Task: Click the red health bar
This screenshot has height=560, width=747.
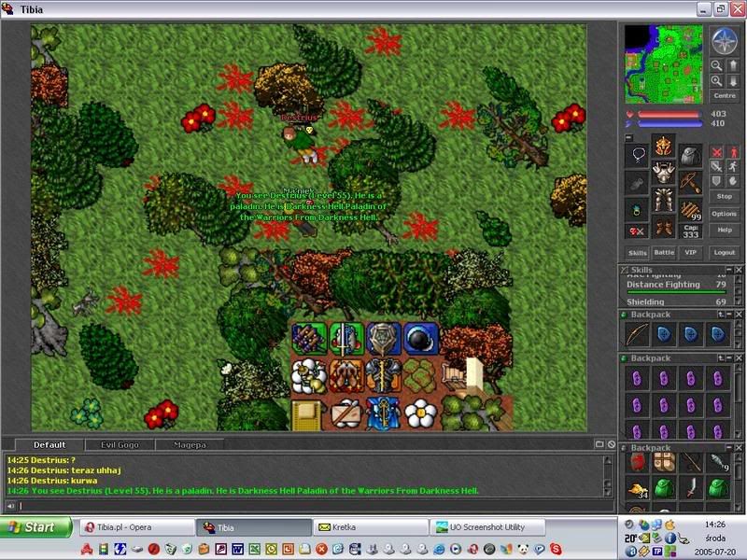Action: pos(669,114)
